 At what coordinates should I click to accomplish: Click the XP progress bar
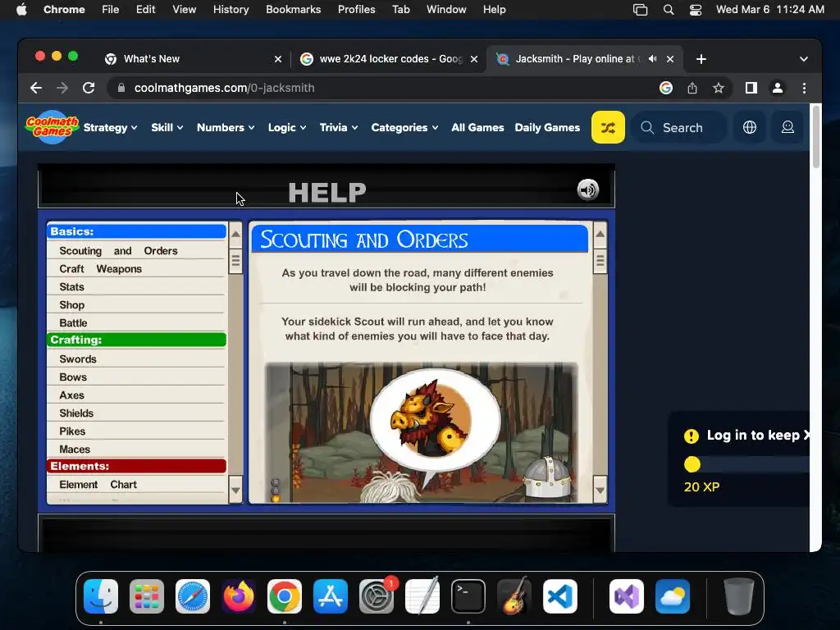pyautogui.click(x=746, y=464)
